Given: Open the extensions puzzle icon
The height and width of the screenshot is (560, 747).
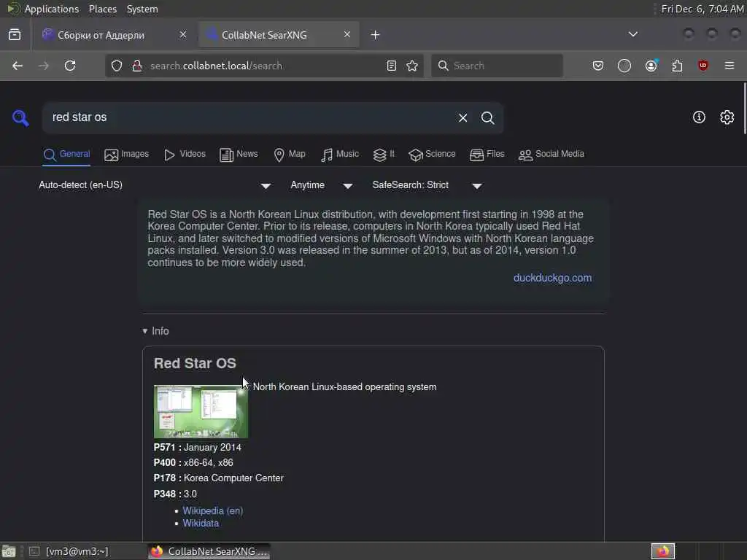Looking at the screenshot, I should pyautogui.click(x=677, y=66).
